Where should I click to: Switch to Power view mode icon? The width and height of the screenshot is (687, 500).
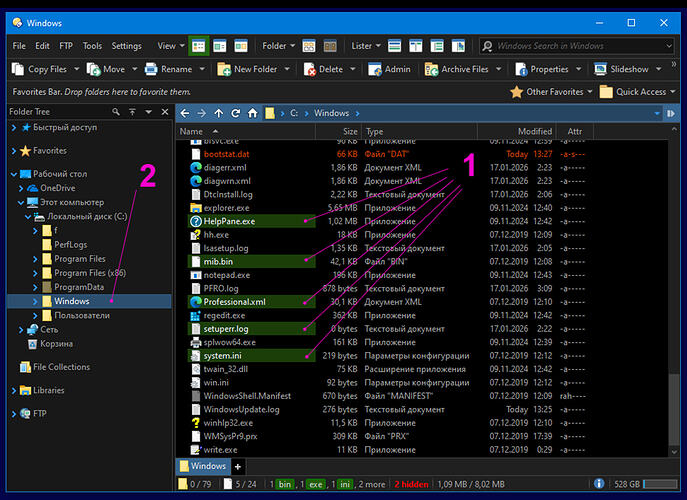click(220, 46)
